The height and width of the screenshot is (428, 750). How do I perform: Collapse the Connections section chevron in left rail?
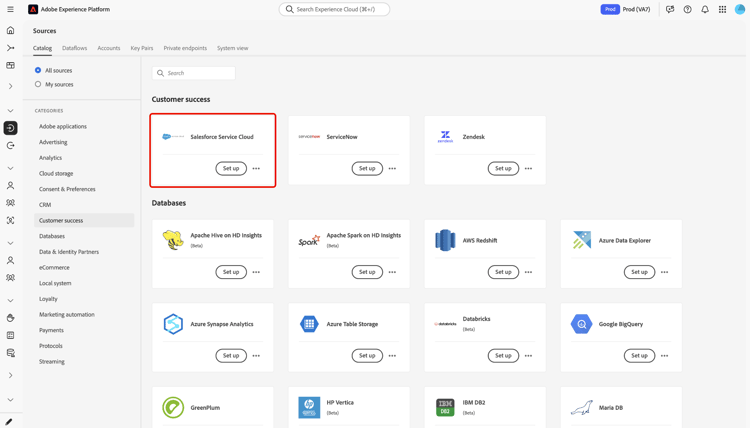tap(11, 111)
